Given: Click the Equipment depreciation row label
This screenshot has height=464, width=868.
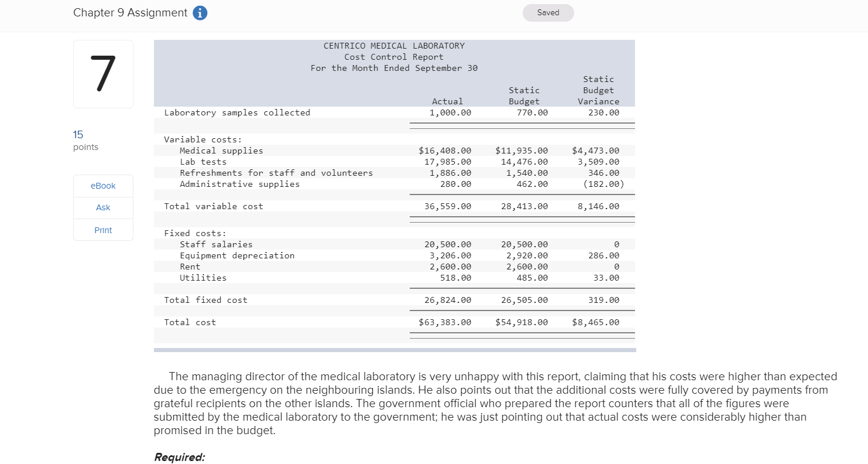Looking at the screenshot, I should click(x=237, y=255).
